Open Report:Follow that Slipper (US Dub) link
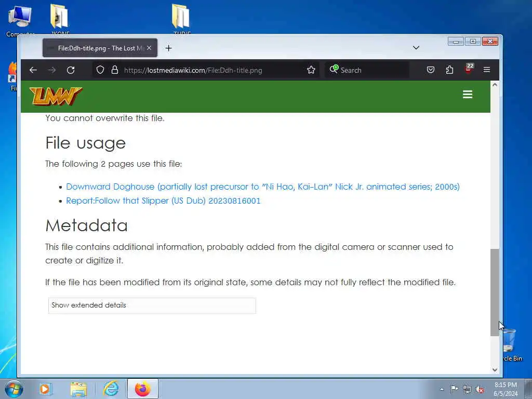This screenshot has width=532, height=399. point(163,201)
